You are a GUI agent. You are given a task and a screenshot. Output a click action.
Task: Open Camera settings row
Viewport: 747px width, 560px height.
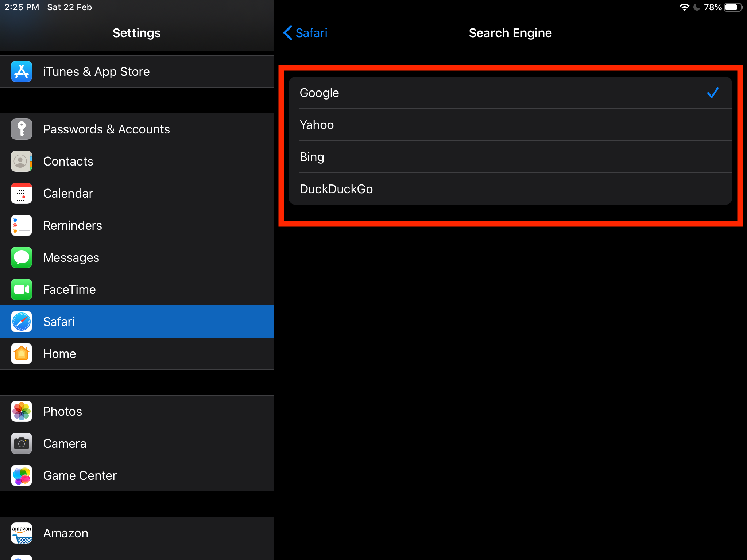(137, 443)
